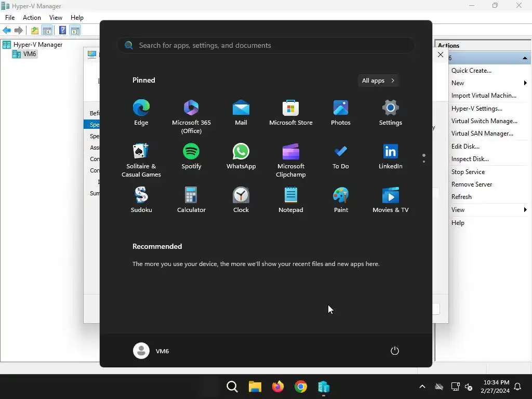532x399 pixels.
Task: Open File Explorer from the taskbar
Action: (255, 387)
